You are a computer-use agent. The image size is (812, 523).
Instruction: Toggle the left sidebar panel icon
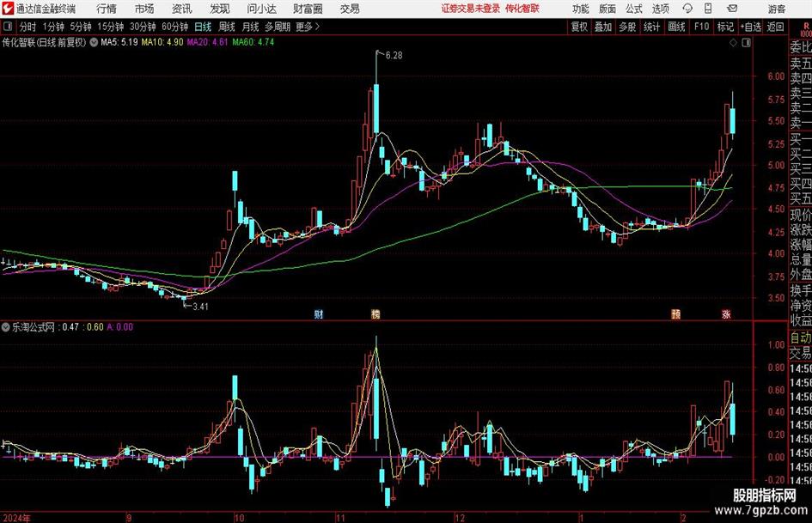(x=8, y=27)
